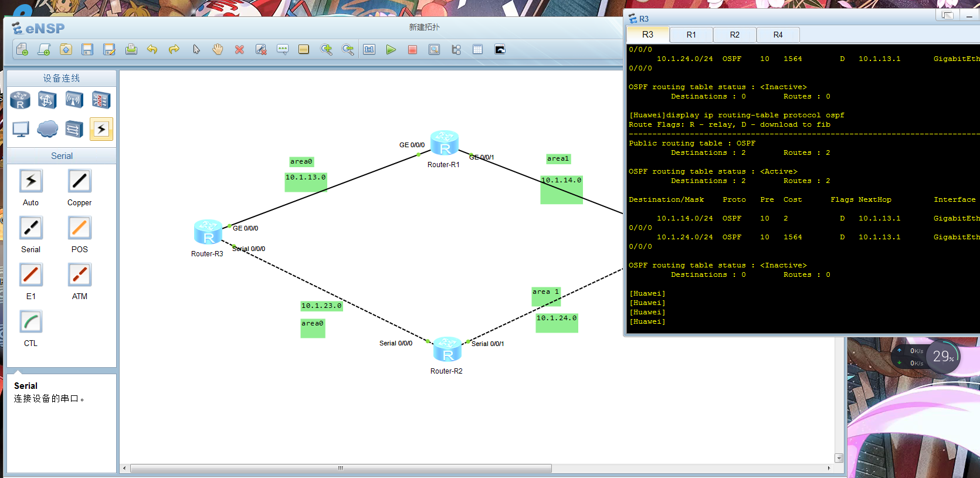Restore the R3 terminal window size
This screenshot has height=478, width=980.
tap(948, 15)
